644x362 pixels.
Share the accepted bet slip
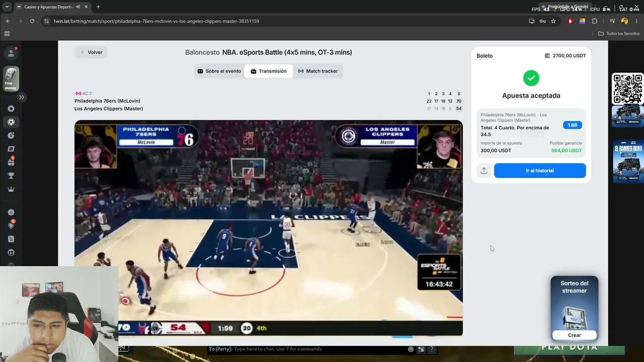coord(484,170)
